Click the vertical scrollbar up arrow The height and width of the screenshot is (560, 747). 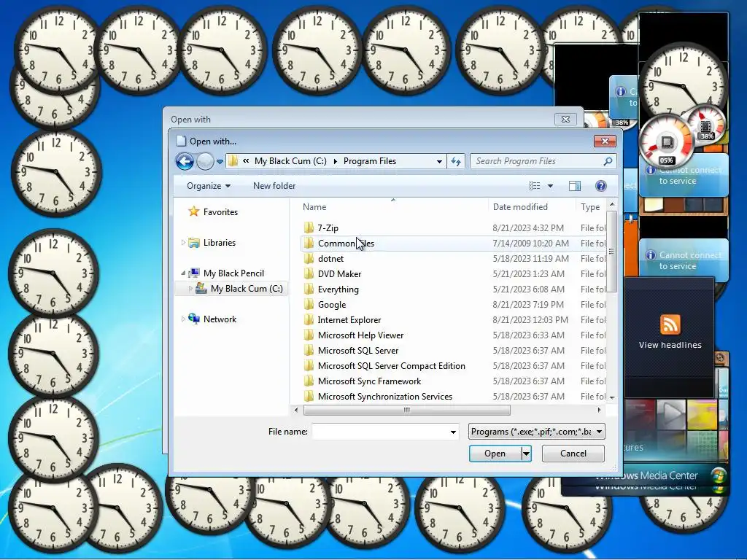(612, 204)
